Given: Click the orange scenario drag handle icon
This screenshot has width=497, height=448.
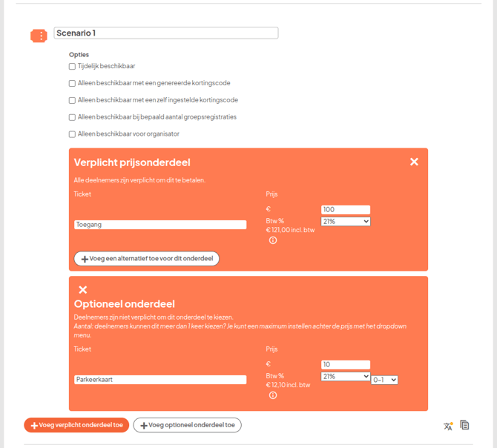Looking at the screenshot, I should point(39,36).
